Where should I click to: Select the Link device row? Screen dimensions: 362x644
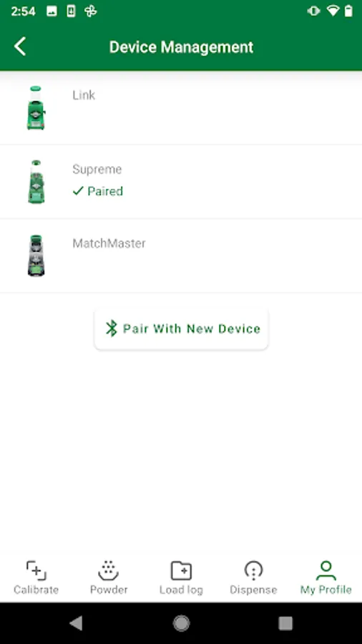click(x=181, y=107)
